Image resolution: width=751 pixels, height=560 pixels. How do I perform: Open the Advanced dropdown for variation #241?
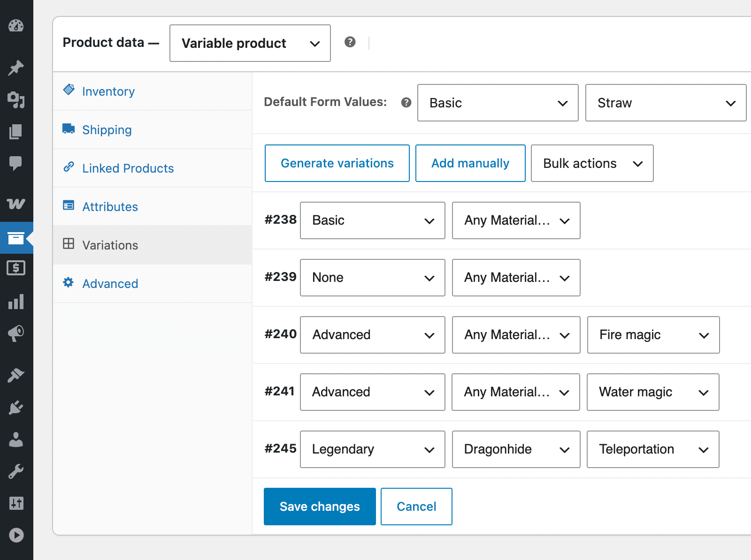[x=373, y=392]
